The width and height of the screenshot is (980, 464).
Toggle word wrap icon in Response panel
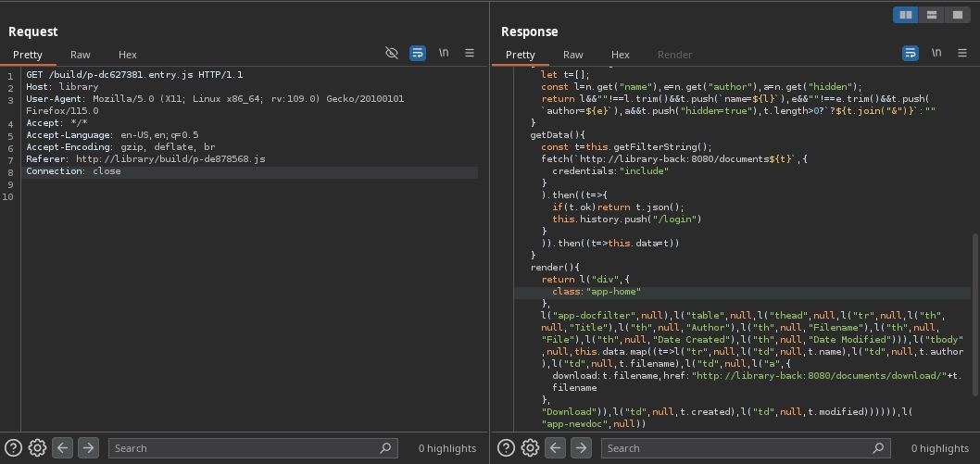pos(911,53)
